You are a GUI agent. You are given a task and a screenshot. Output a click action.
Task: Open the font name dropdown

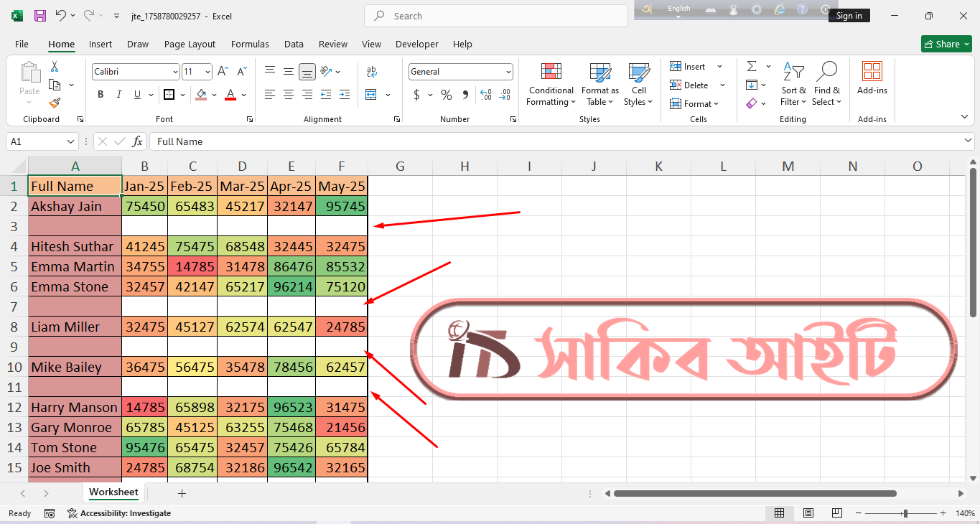click(175, 71)
